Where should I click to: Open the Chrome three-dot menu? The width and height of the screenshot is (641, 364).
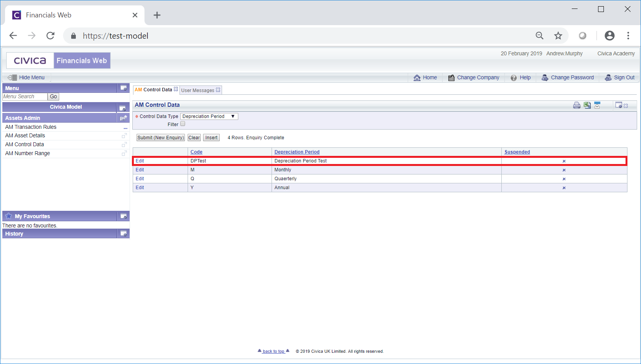pyautogui.click(x=628, y=36)
